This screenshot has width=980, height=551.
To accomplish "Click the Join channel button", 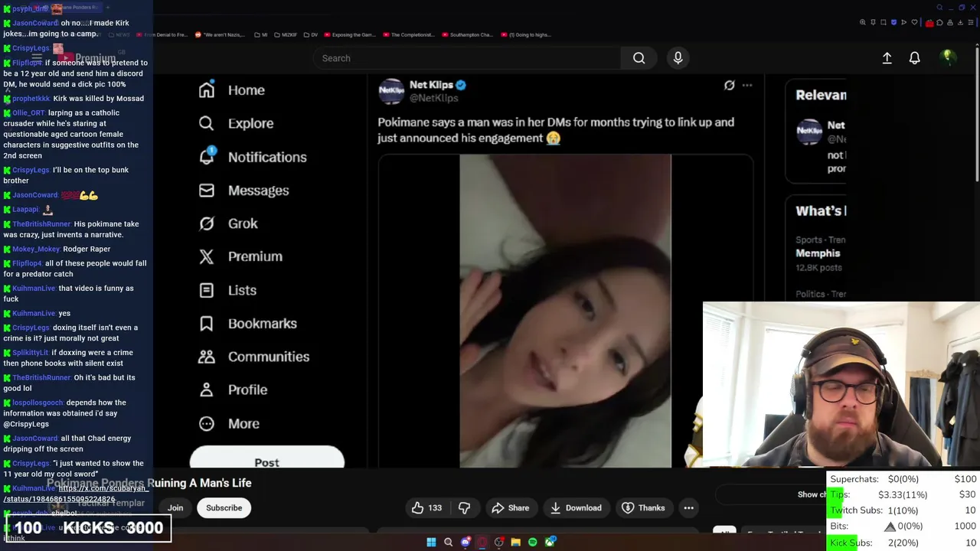I will (x=175, y=507).
